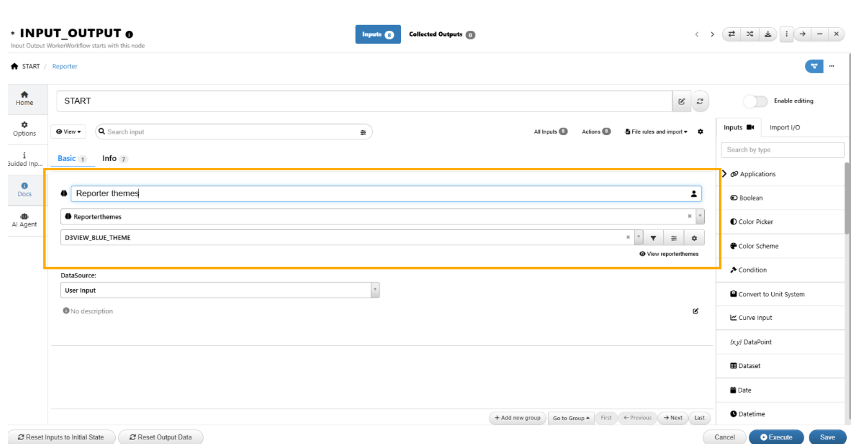Switch to the Info tab
The image size is (868, 444).
point(110,159)
